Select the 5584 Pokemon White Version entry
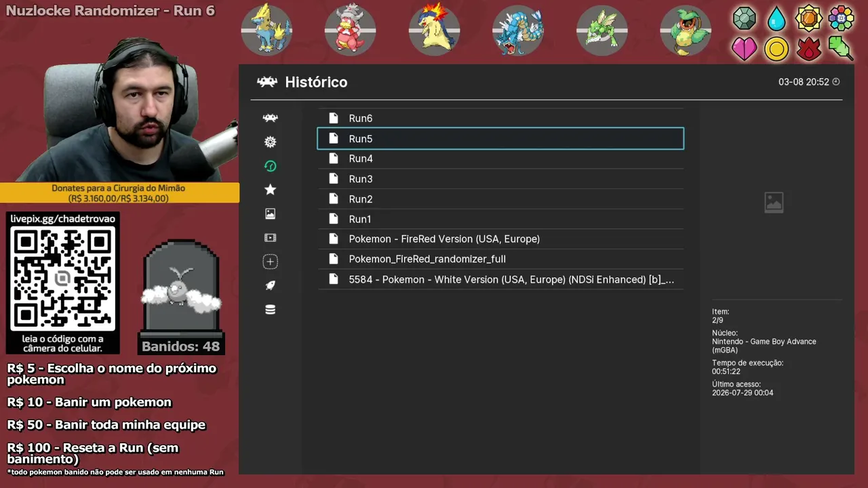868x488 pixels. (500, 279)
